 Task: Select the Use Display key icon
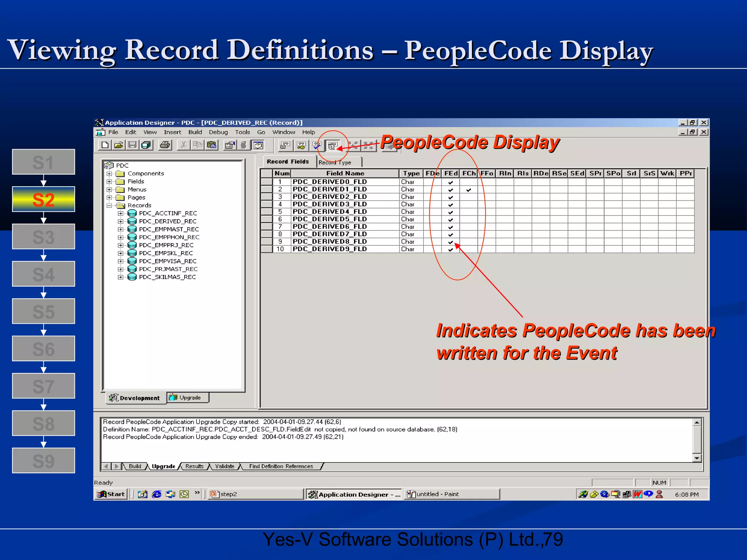301,146
